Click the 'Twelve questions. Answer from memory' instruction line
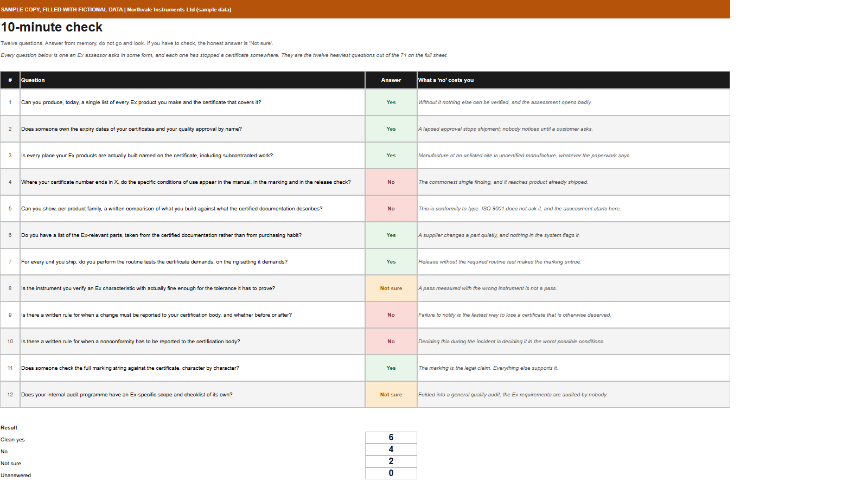868x488 pixels. (x=137, y=43)
